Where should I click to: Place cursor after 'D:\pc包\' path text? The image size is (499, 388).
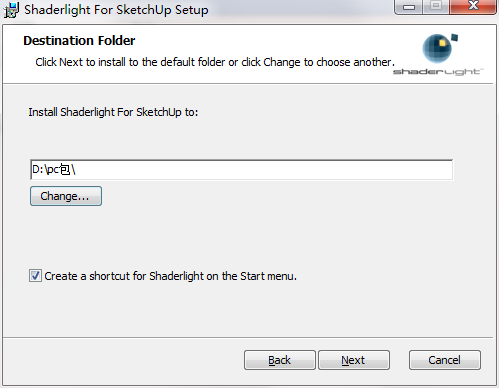click(x=76, y=170)
